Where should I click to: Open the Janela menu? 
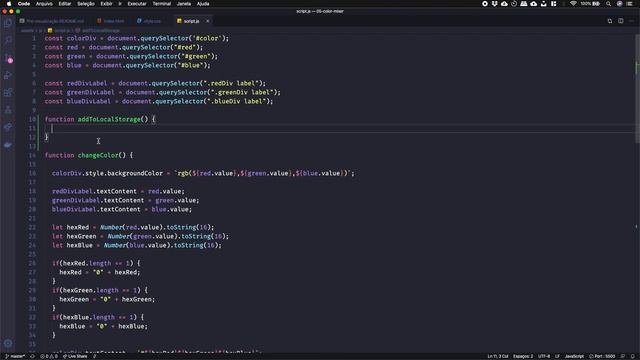click(x=184, y=4)
